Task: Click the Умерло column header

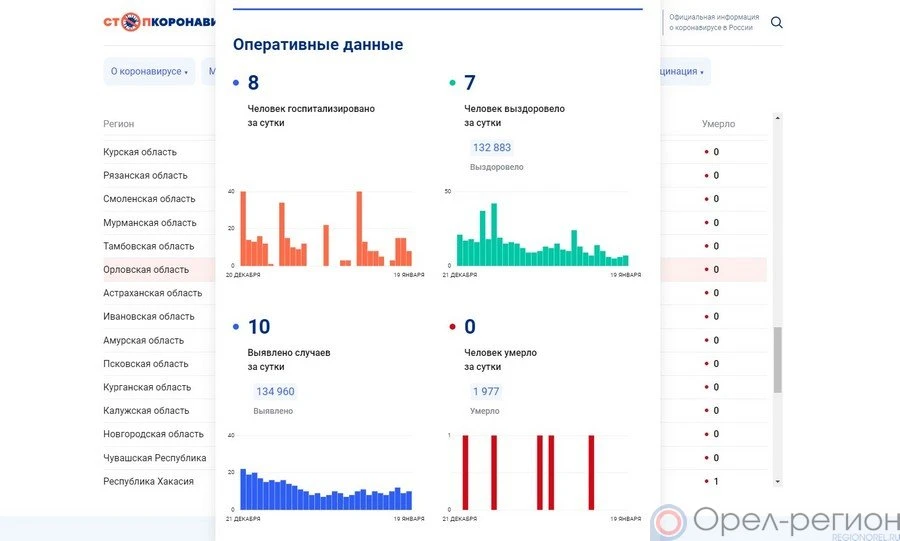Action: pos(718,124)
